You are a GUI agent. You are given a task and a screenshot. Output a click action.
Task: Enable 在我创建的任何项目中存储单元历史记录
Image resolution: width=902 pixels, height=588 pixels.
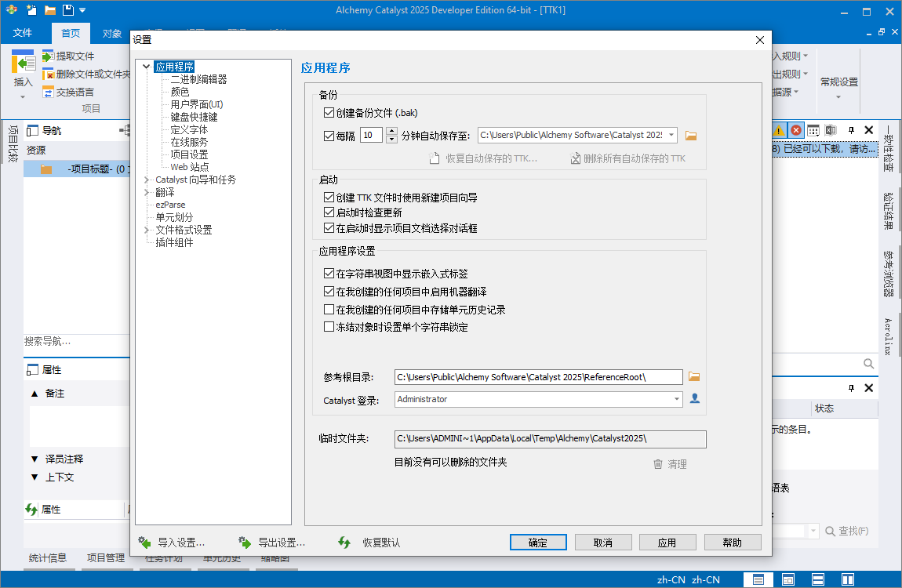[329, 309]
